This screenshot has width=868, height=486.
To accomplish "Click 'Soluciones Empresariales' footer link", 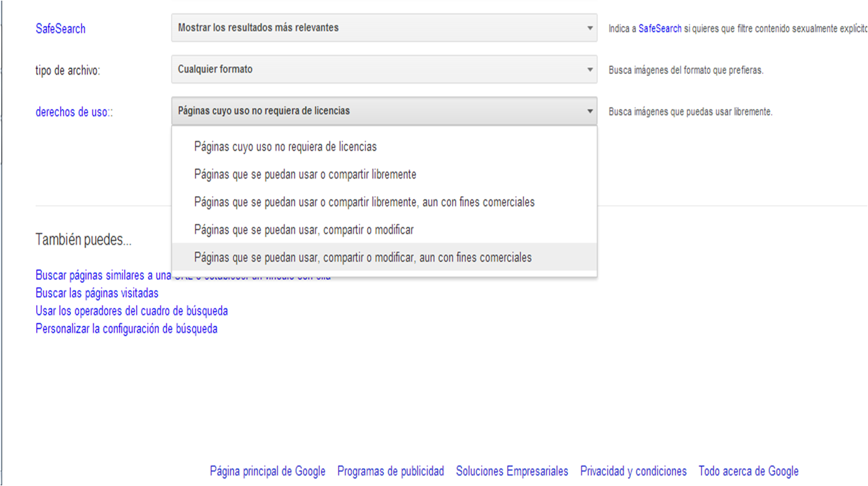I will tap(512, 471).
